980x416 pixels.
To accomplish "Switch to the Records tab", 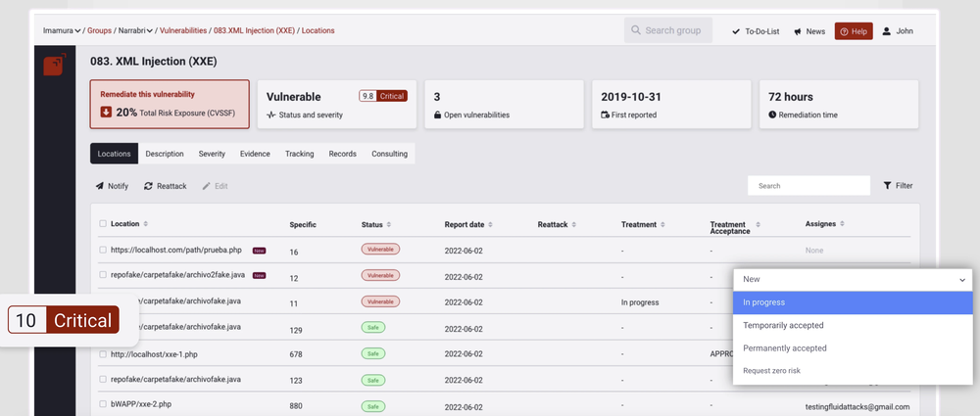I will click(x=342, y=154).
